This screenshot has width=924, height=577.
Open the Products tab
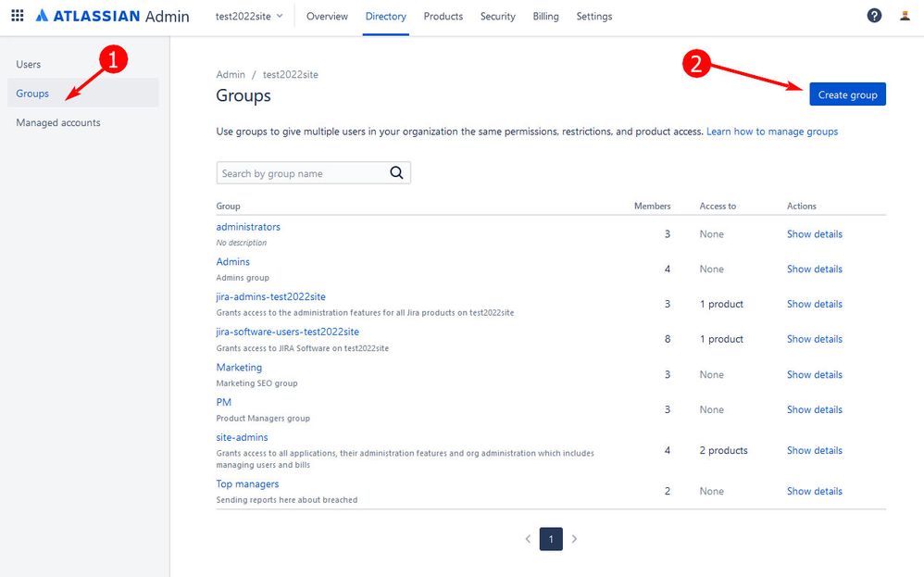coord(443,17)
